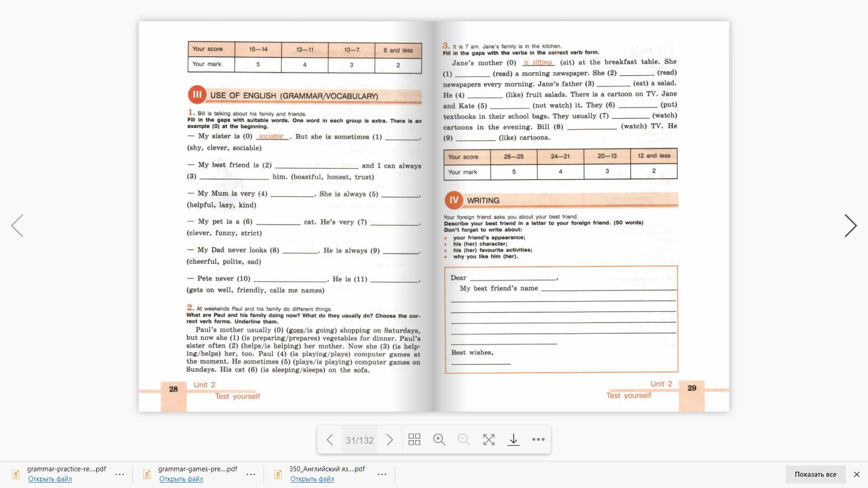Open options menu for grammar-practice-re download
868x488 pixels.
120,474
